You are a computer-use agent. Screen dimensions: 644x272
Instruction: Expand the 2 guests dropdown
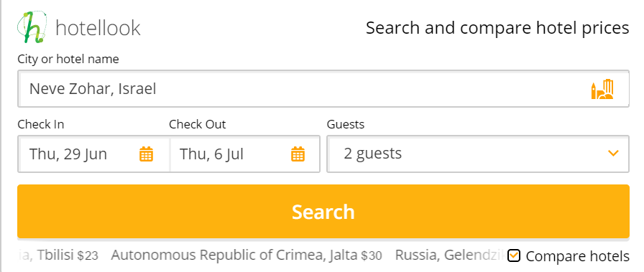(x=478, y=154)
